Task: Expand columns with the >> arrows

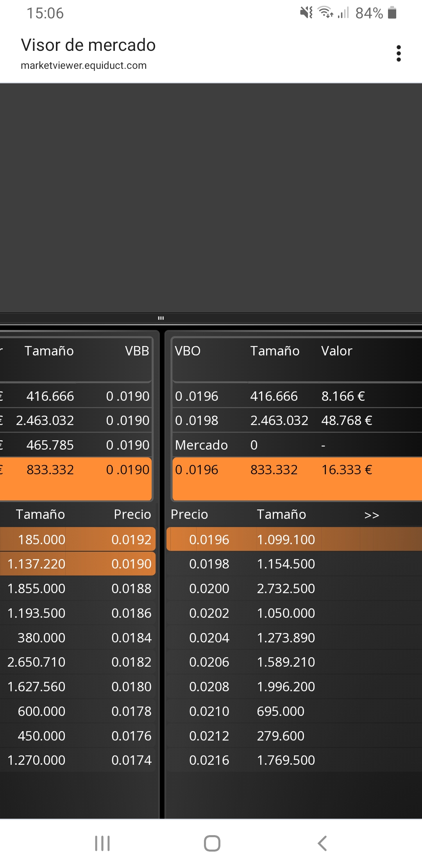Action: (x=372, y=515)
